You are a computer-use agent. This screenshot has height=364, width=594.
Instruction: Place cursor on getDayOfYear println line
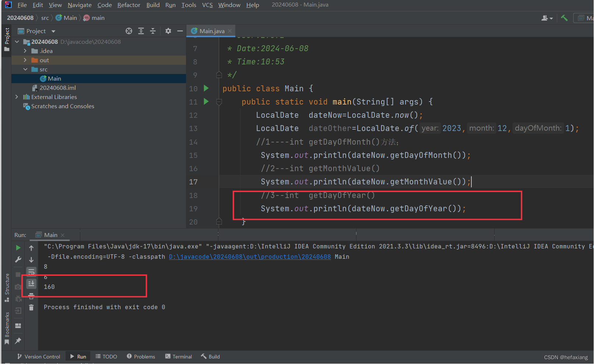pyautogui.click(x=363, y=209)
